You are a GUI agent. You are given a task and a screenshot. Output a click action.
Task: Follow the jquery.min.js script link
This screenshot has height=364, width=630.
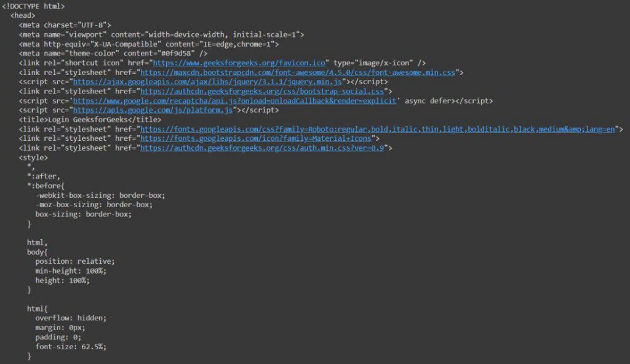click(x=209, y=81)
